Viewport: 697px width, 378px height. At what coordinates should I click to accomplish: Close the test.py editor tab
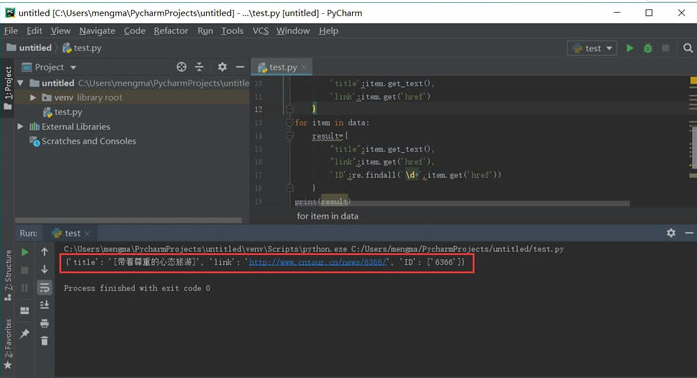click(x=304, y=67)
